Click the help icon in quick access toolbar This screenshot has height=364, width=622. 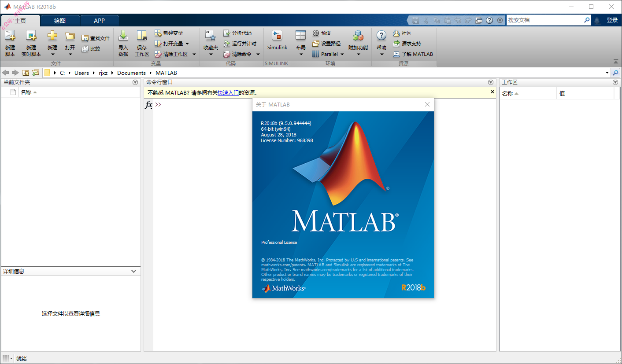coord(489,20)
